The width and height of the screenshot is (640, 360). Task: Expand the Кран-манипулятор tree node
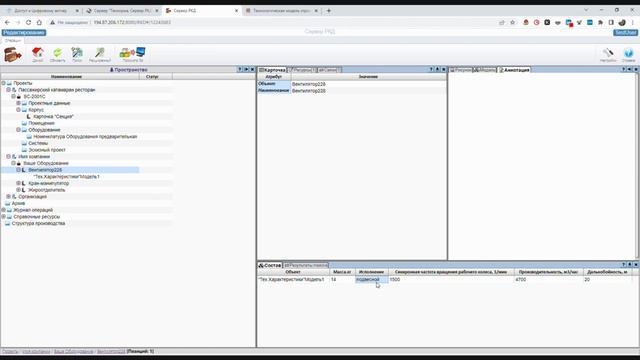18,183
